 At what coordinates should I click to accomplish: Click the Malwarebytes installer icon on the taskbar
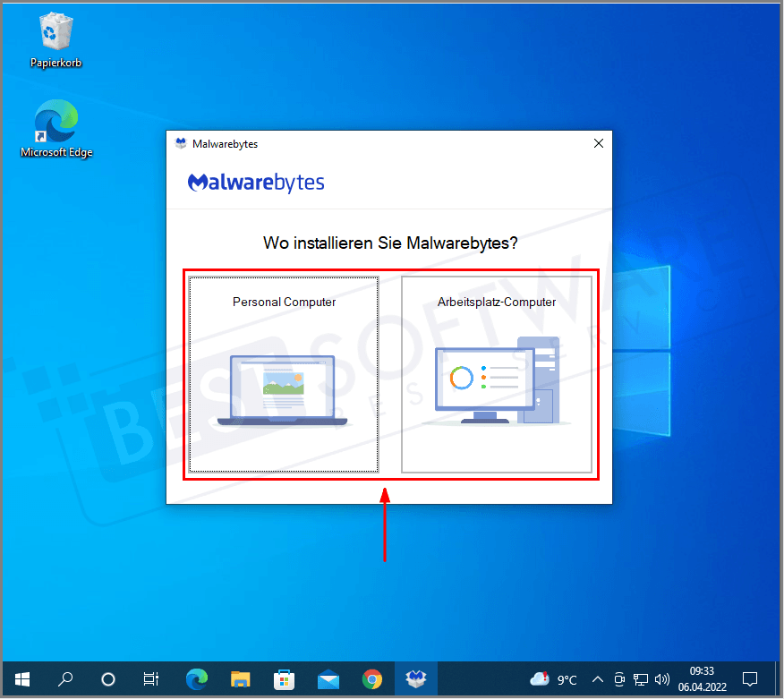(416, 679)
